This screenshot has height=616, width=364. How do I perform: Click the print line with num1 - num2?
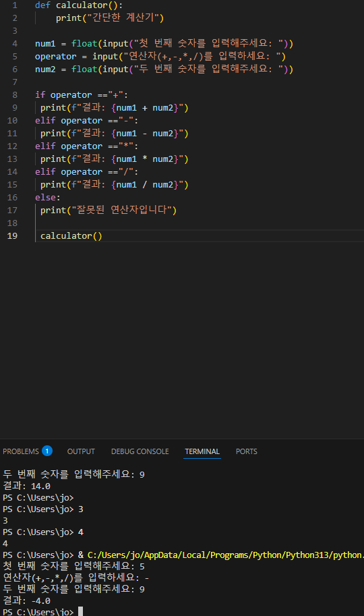(115, 133)
